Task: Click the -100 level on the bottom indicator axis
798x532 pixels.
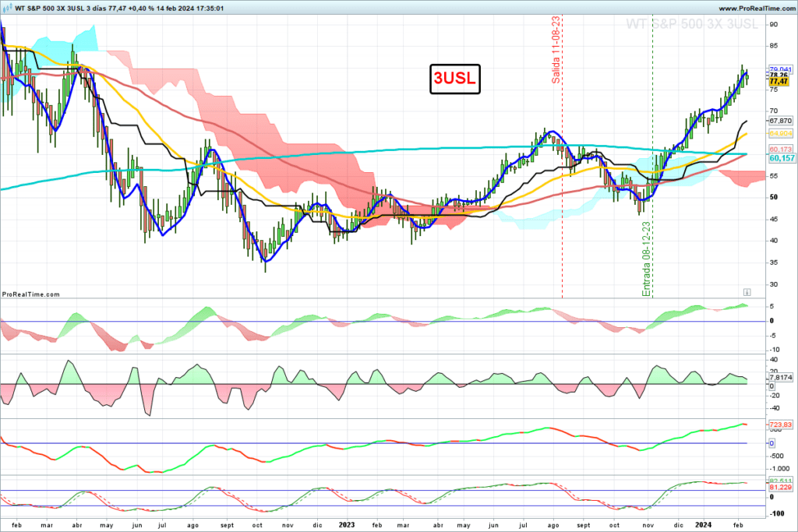Action: click(x=777, y=513)
